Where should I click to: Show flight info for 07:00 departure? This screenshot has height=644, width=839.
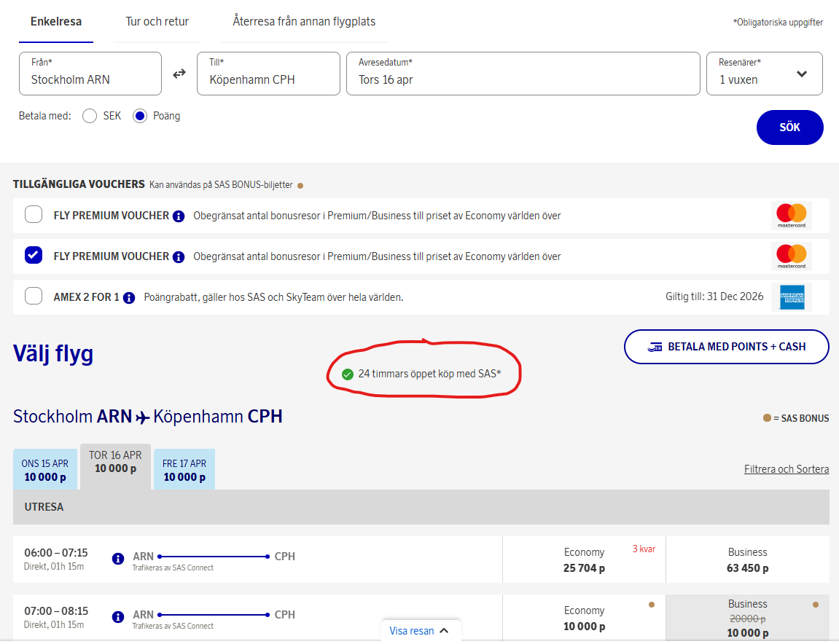pyautogui.click(x=118, y=617)
